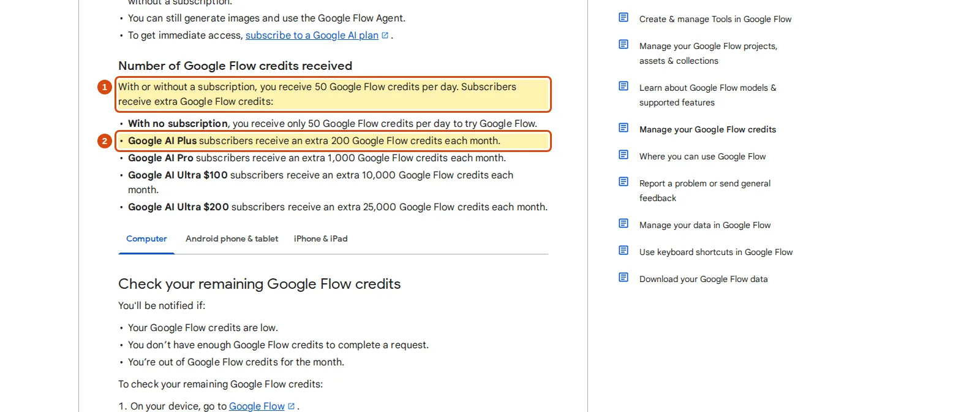Click 'You can still generate images' bullet
This screenshot has height=412, width=980.
pos(266,18)
